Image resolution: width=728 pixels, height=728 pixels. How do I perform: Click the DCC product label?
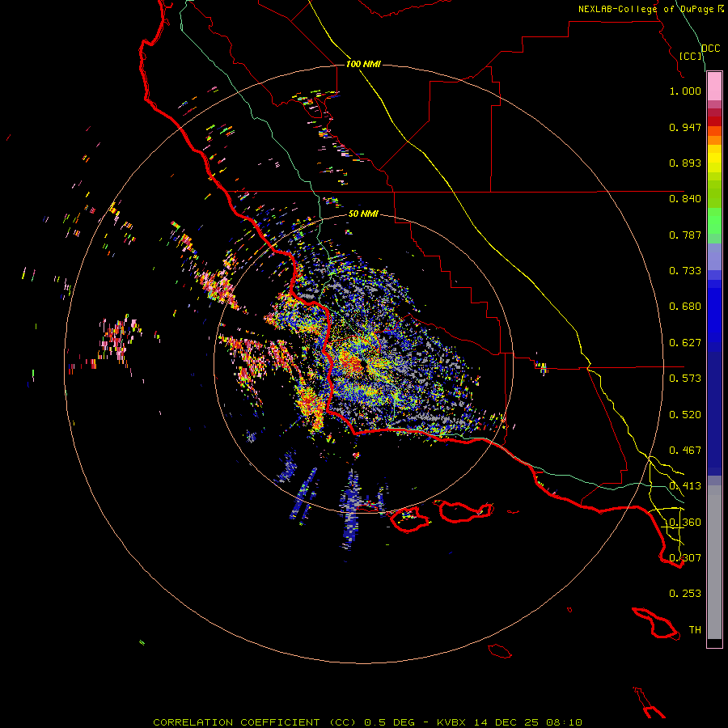tap(711, 49)
